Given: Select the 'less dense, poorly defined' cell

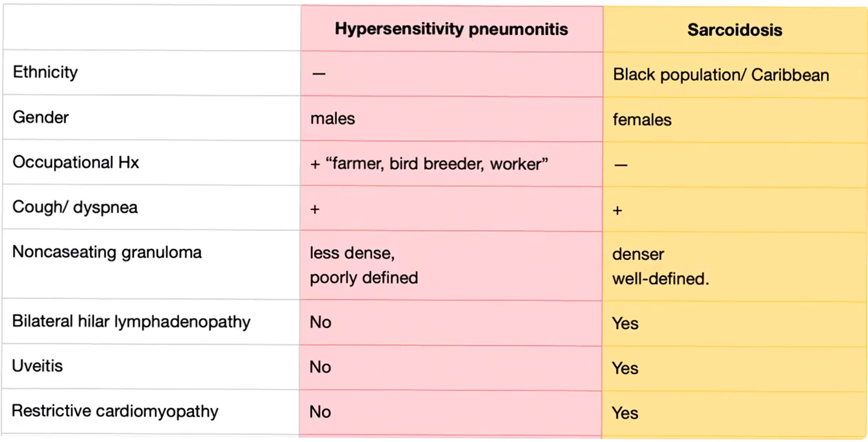Looking at the screenshot, I should pyautogui.click(x=451, y=265).
